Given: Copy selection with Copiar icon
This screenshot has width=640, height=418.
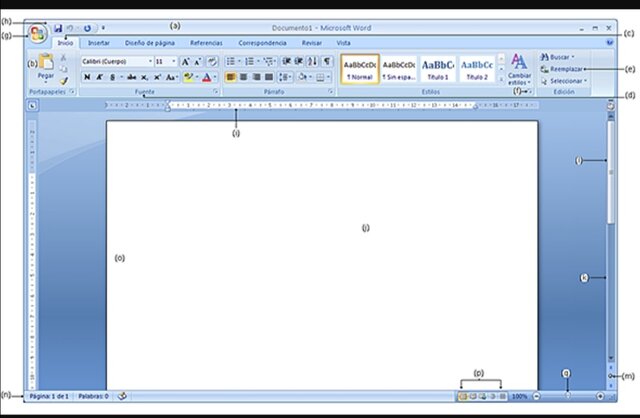Looking at the screenshot, I should point(63,69).
